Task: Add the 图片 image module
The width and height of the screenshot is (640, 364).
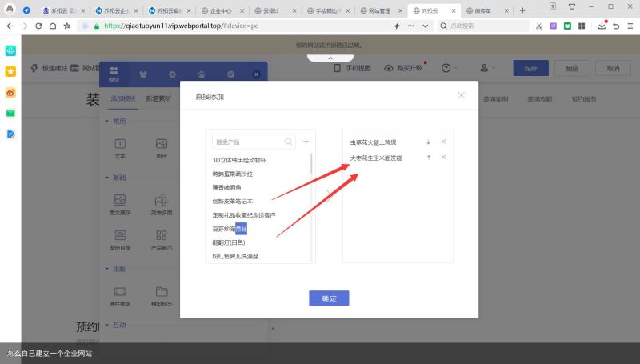Action: click(x=162, y=149)
